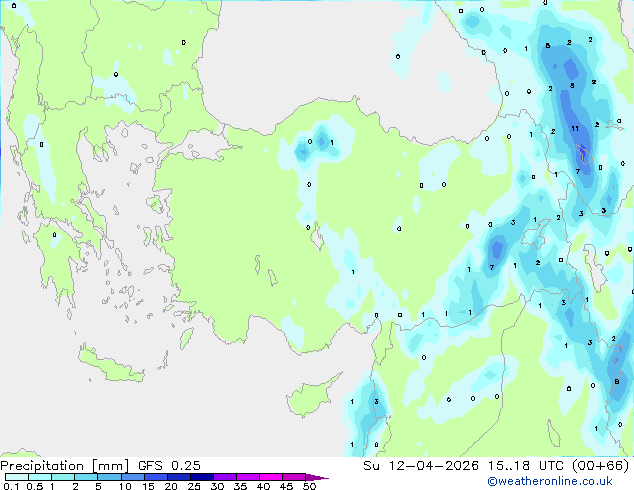
Task: Click the legend label "30"
Action: tap(217, 486)
